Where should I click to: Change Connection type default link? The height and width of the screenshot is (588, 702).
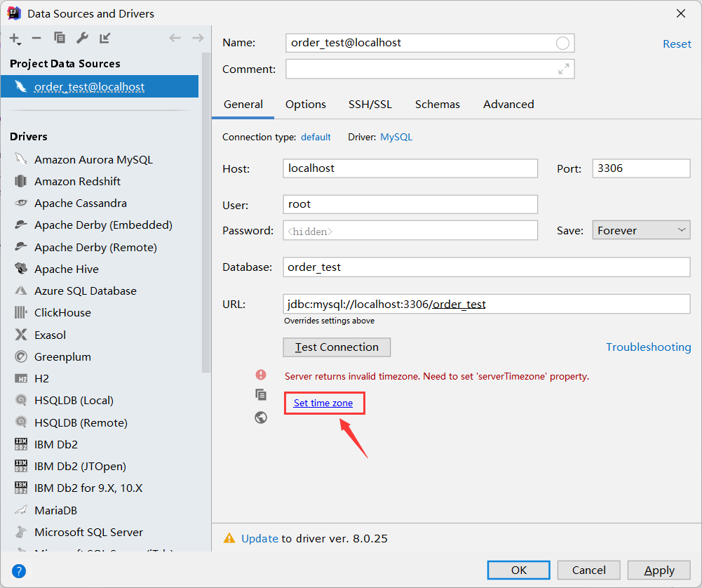(316, 137)
